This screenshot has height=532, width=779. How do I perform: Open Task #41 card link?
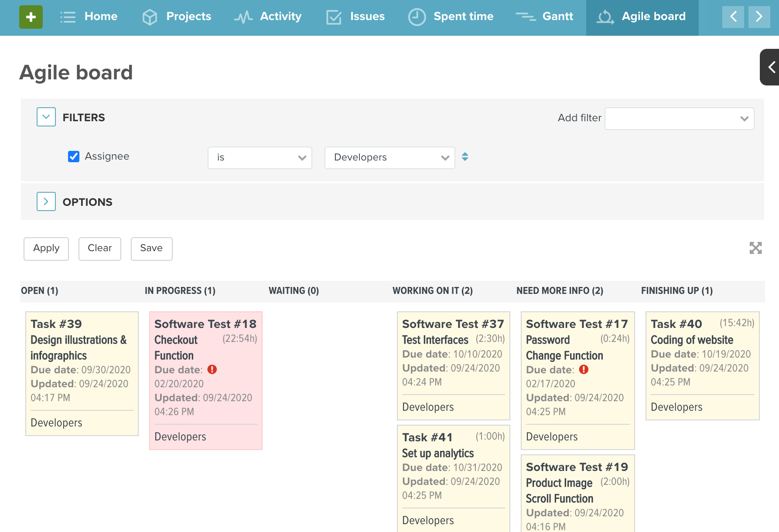[427, 437]
